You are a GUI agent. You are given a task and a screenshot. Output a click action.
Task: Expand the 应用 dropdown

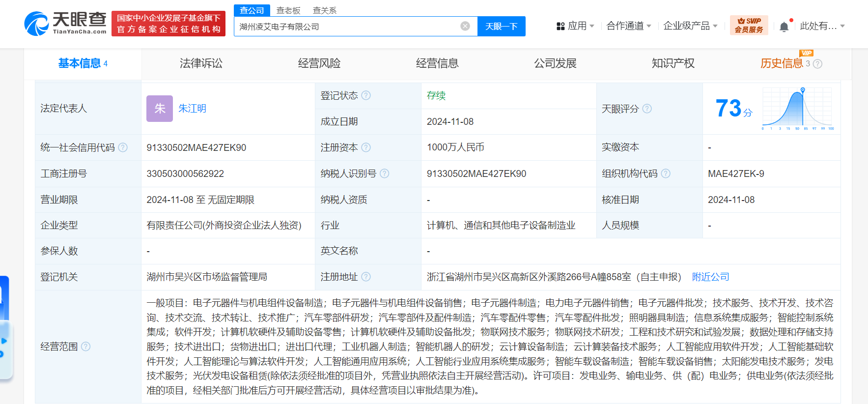coord(581,26)
